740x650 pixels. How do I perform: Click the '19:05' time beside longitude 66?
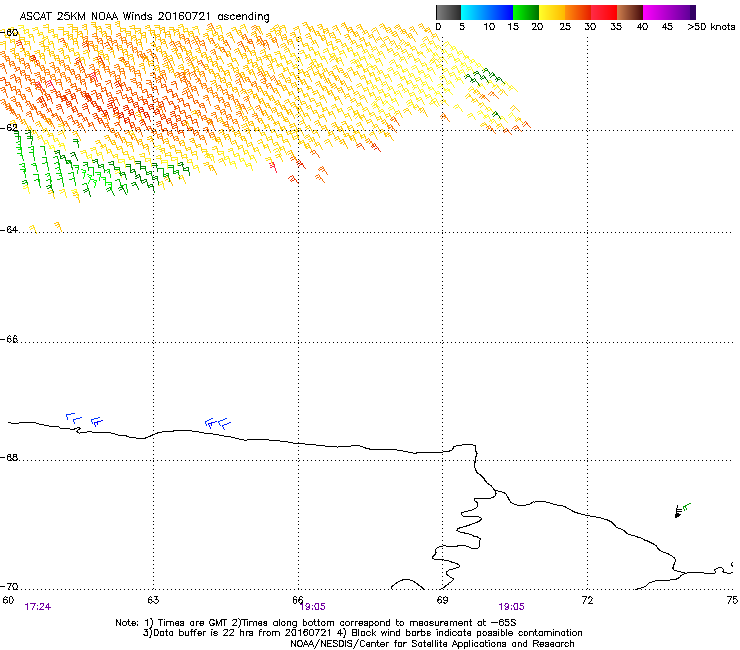tap(312, 607)
